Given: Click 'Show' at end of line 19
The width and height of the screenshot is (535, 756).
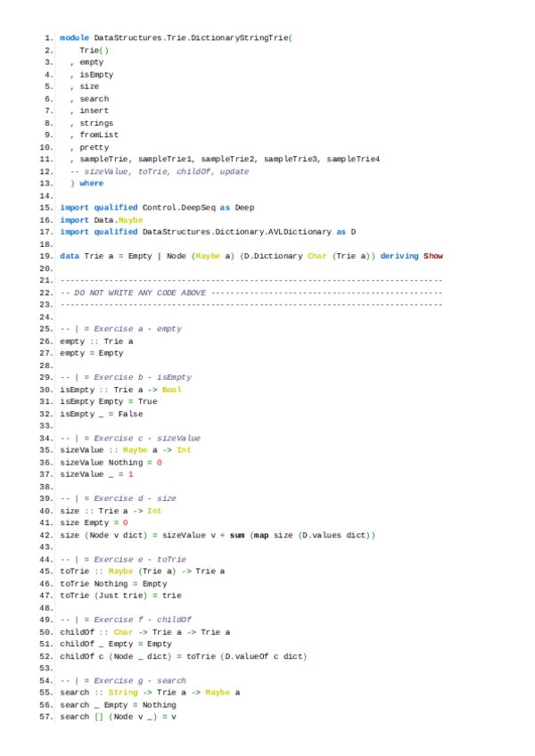Looking at the screenshot, I should [433, 256].
